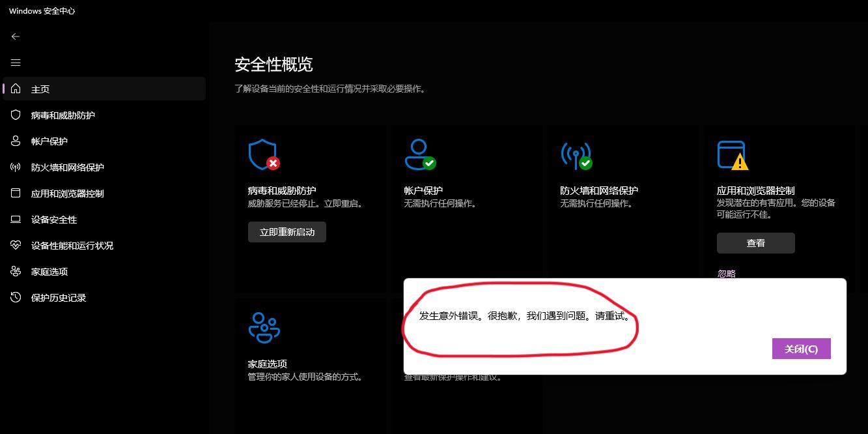Open 帐户保护 sidebar item
The width and height of the screenshot is (868, 434).
tap(104, 141)
